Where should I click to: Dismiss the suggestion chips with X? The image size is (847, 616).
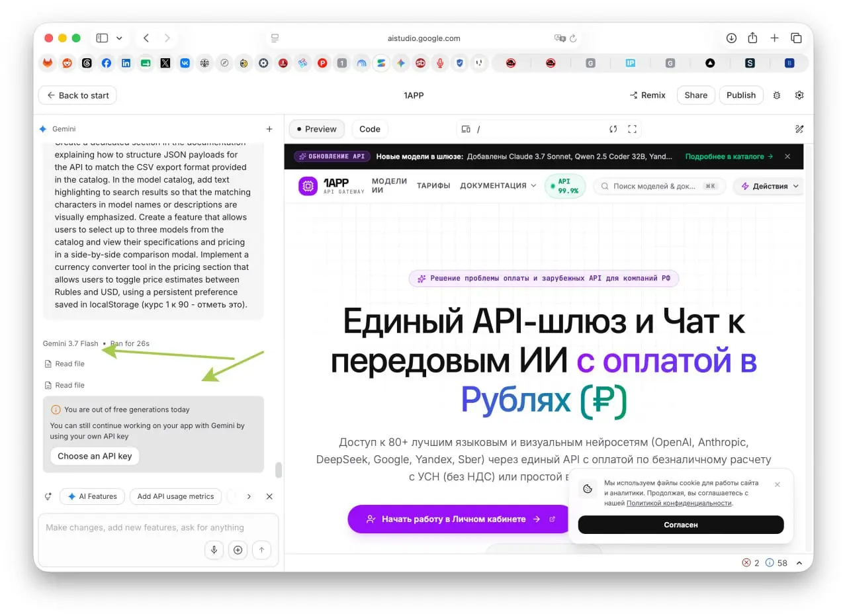269,496
